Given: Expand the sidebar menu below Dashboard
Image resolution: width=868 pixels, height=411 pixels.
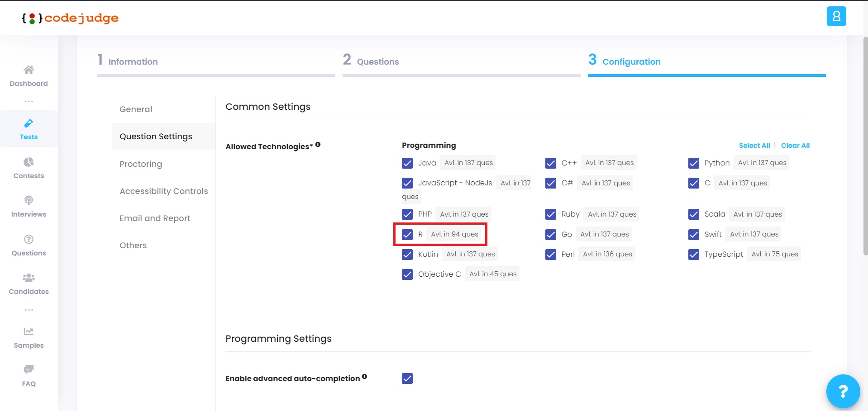Looking at the screenshot, I should [29, 101].
